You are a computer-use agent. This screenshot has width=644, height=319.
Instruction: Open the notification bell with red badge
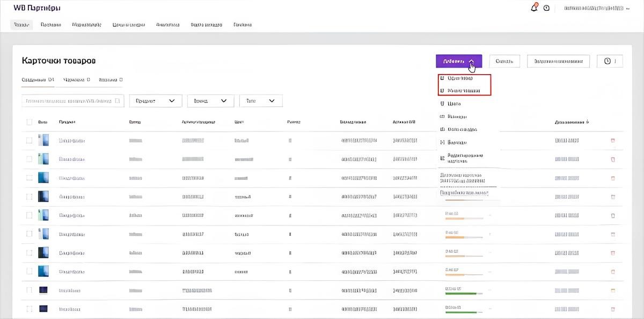(x=534, y=8)
